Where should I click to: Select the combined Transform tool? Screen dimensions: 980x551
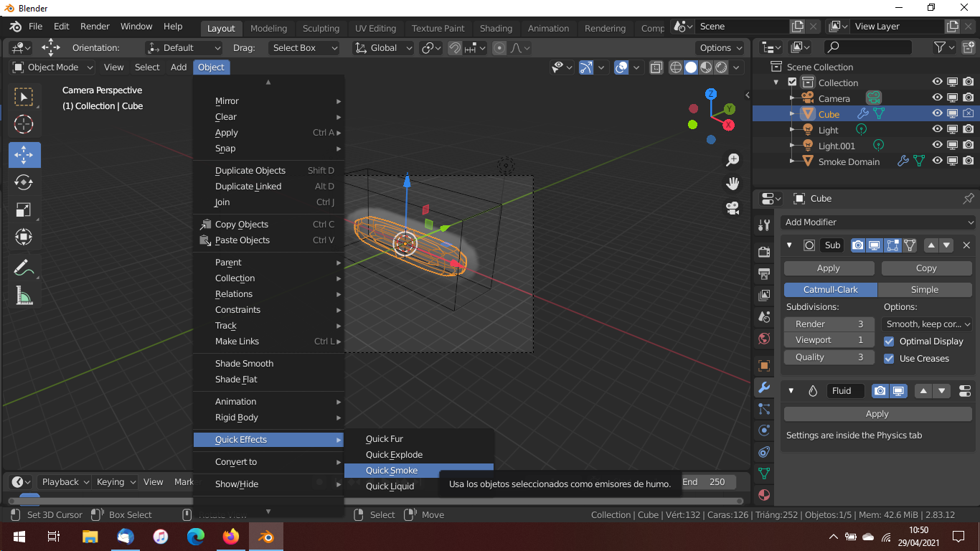pos(24,237)
